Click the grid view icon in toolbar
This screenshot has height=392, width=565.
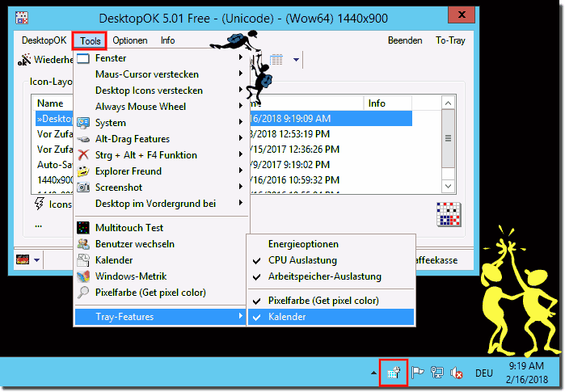tap(276, 60)
